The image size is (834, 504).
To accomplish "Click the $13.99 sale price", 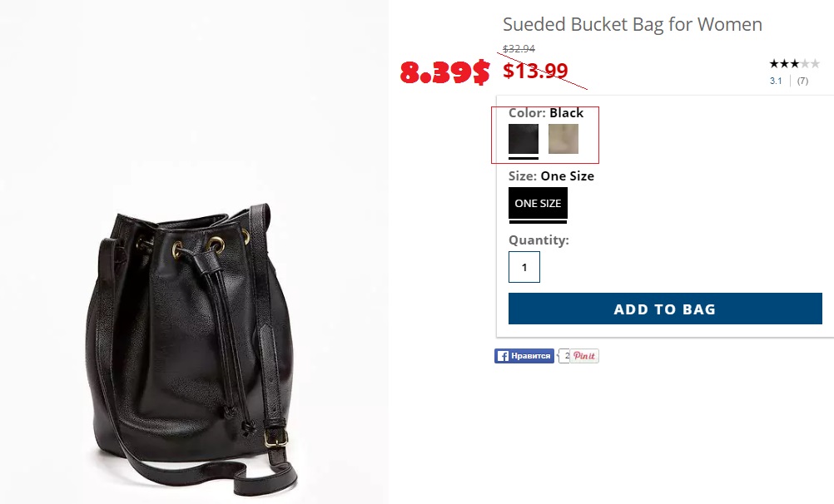I will pyautogui.click(x=536, y=70).
